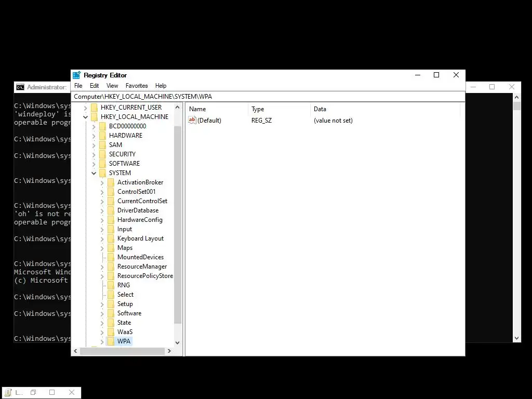This screenshot has height=399, width=532.
Task: Click the Select folder icon
Action: click(111, 295)
